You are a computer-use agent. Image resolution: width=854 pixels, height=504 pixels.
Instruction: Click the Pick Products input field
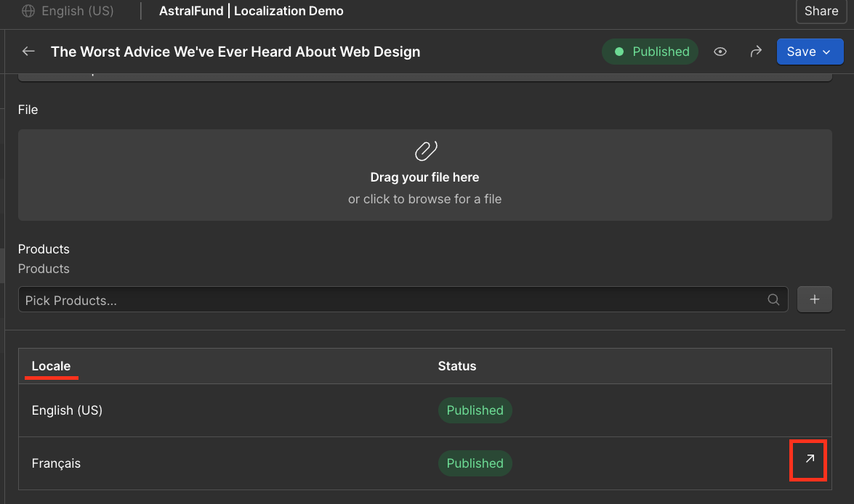403,300
